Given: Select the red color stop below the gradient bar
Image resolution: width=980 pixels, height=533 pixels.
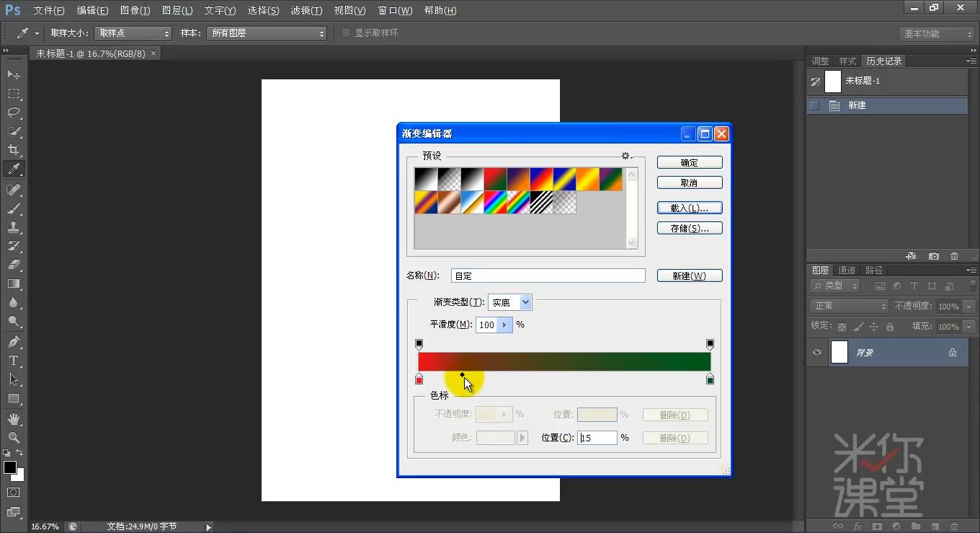Looking at the screenshot, I should pyautogui.click(x=419, y=379).
